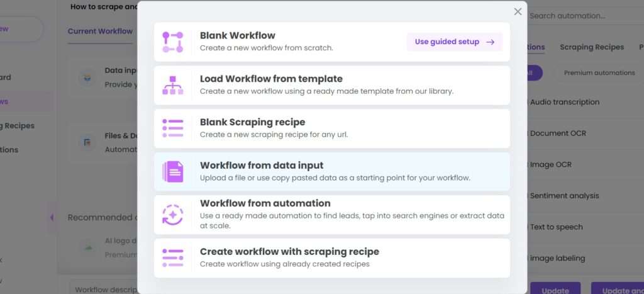This screenshot has height=294, width=644.
Task: Open Sentiment analysis automation
Action: 564,196
